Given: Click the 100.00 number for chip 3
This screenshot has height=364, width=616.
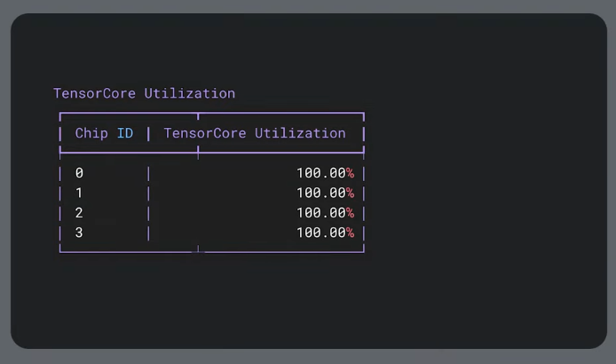Looking at the screenshot, I should click(320, 233).
